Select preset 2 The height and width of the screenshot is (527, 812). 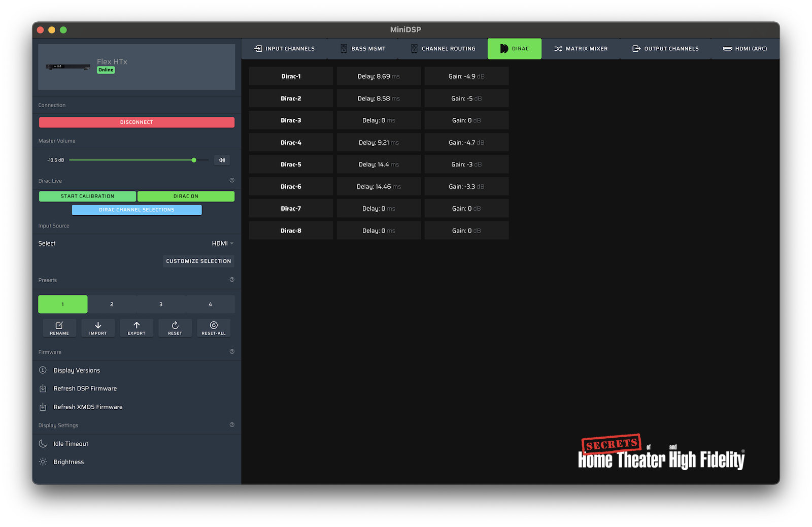[112, 304]
